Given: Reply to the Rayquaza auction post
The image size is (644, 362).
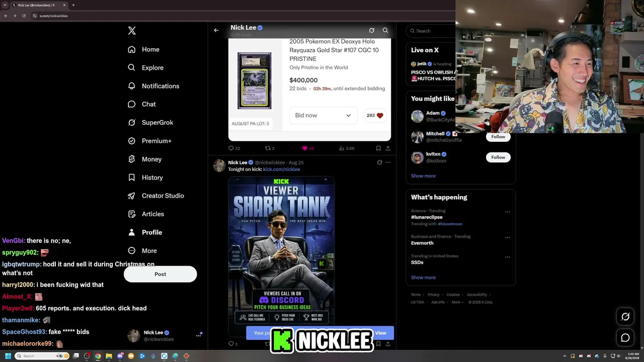Looking at the screenshot, I should [231, 148].
